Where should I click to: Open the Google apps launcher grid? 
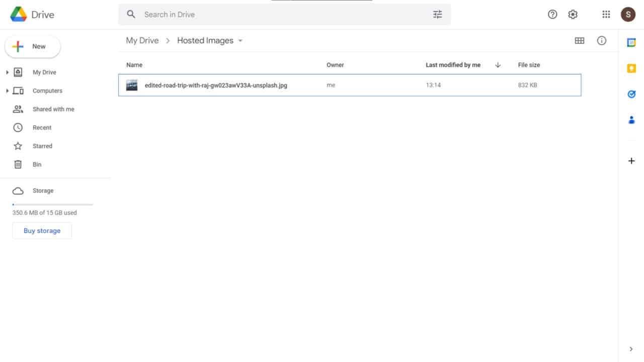[606, 14]
